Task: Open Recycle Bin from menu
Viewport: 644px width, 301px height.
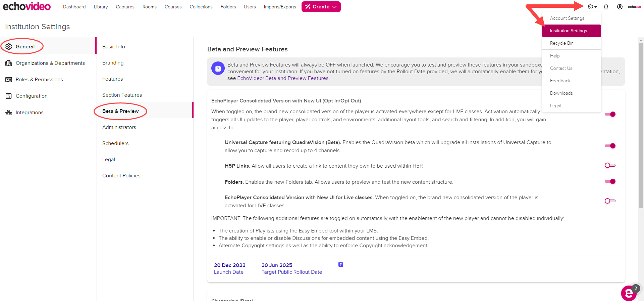Action: click(572, 43)
